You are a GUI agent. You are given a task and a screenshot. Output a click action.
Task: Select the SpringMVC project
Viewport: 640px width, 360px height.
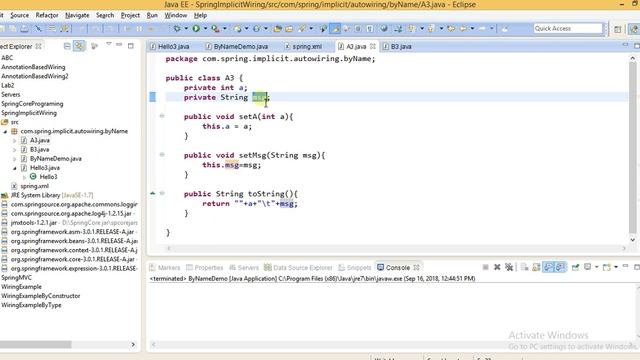(x=16, y=278)
